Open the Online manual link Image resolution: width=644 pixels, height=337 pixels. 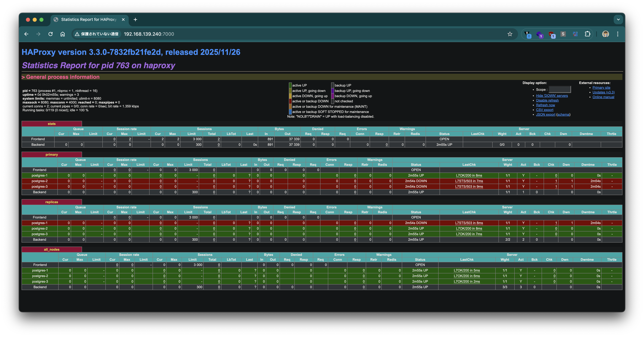pyautogui.click(x=603, y=97)
